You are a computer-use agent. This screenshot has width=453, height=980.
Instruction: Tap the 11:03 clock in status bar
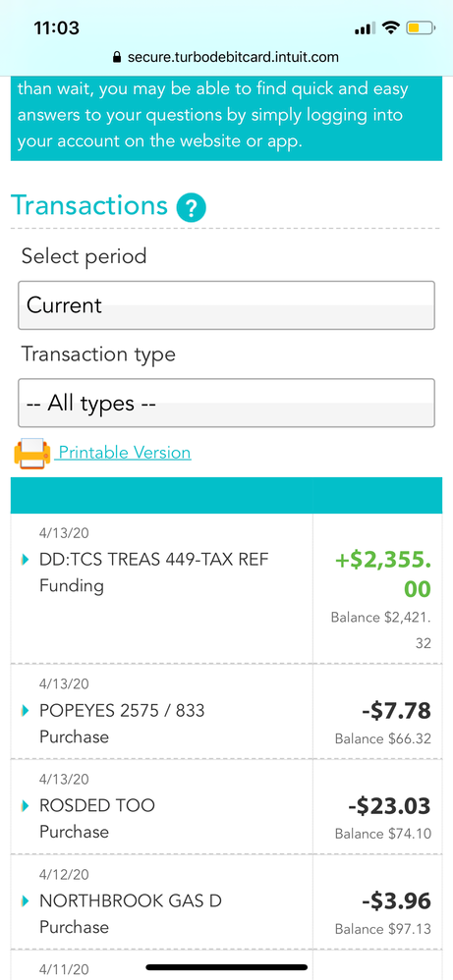tap(56, 28)
